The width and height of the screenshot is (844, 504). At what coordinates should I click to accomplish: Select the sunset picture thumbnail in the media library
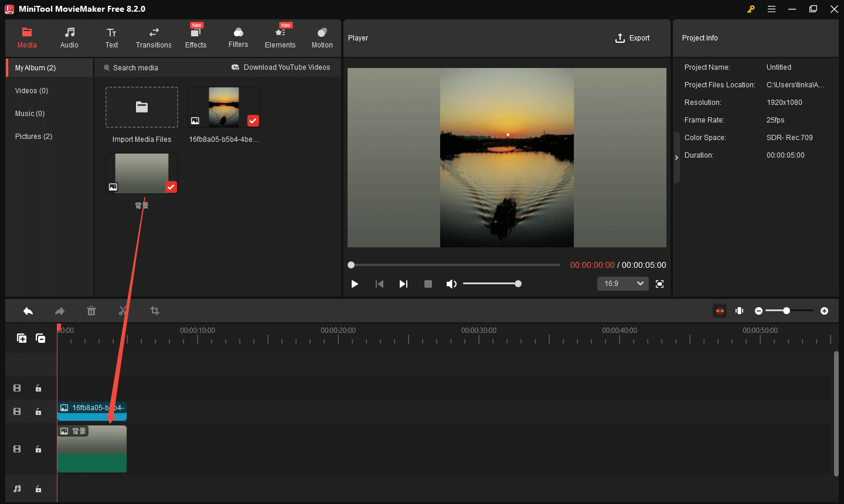224,107
